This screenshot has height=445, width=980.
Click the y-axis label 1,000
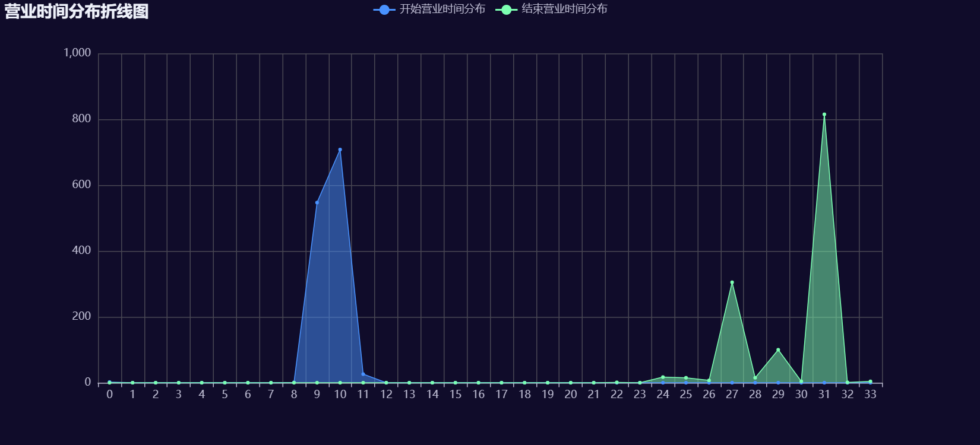[x=77, y=53]
